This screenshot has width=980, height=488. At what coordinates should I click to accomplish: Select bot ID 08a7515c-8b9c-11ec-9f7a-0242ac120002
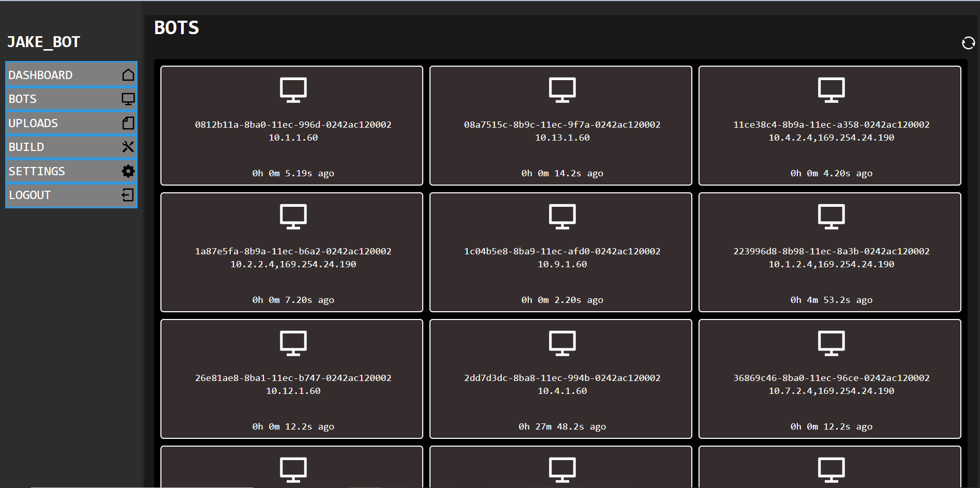click(562, 125)
